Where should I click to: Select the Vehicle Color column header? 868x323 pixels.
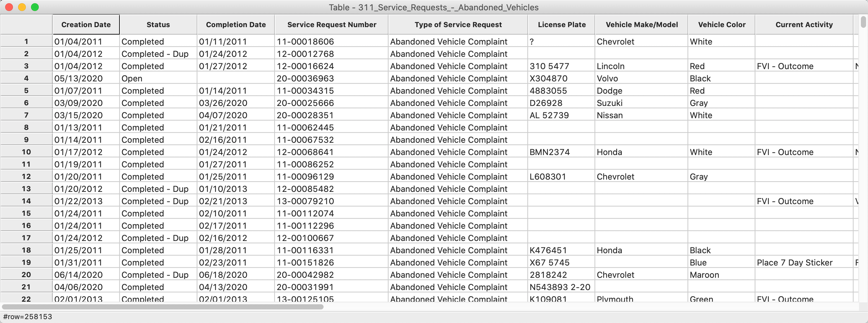(x=721, y=25)
